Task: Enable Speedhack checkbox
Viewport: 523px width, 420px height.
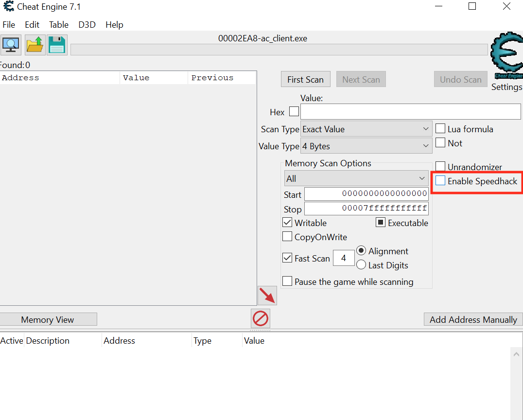Action: [x=440, y=180]
